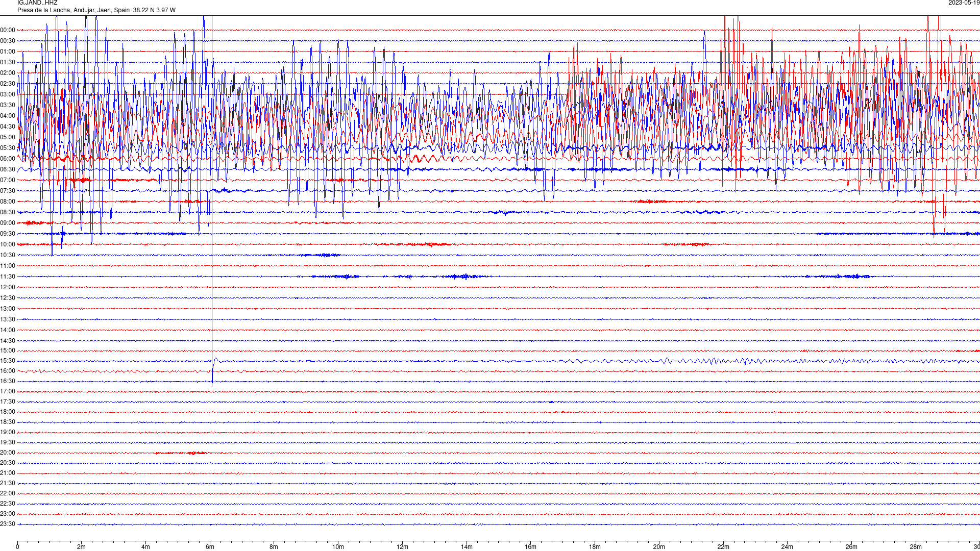Screen dimensions: 980x551
Task: Select the 03:30 time row label
Action: (x=8, y=105)
